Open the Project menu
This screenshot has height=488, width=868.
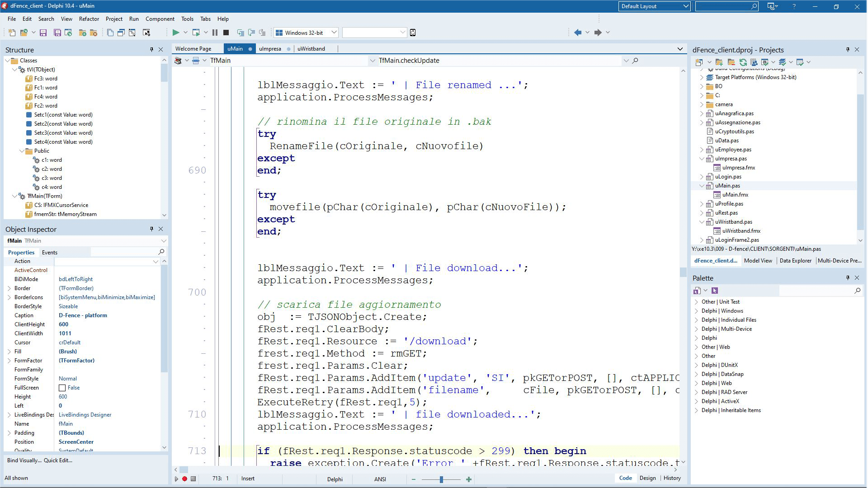pyautogui.click(x=114, y=19)
